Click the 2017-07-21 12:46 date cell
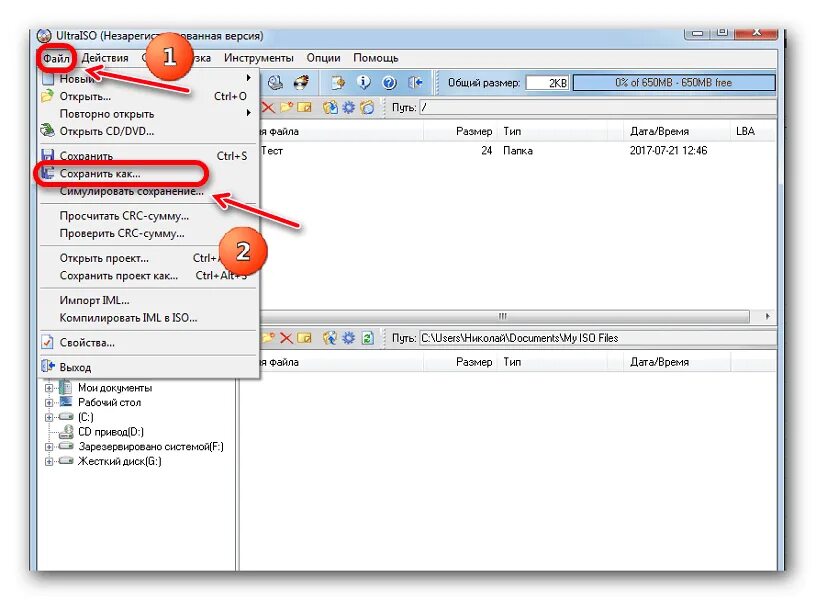 click(668, 150)
